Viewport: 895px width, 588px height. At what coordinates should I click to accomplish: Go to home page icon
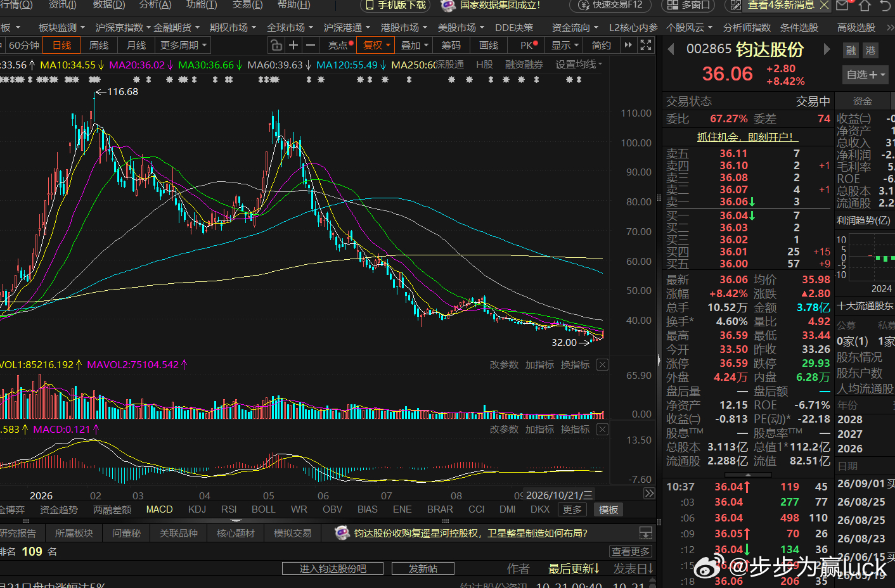866,5
